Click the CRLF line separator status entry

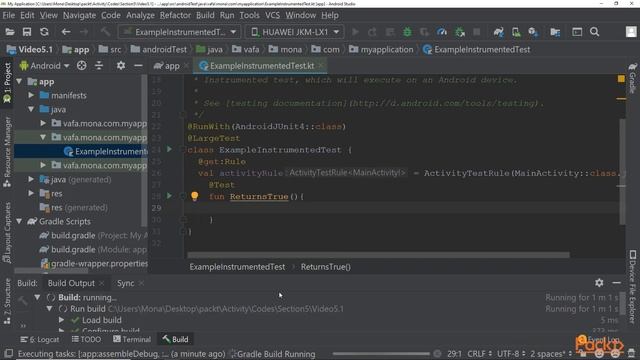[x=480, y=353]
